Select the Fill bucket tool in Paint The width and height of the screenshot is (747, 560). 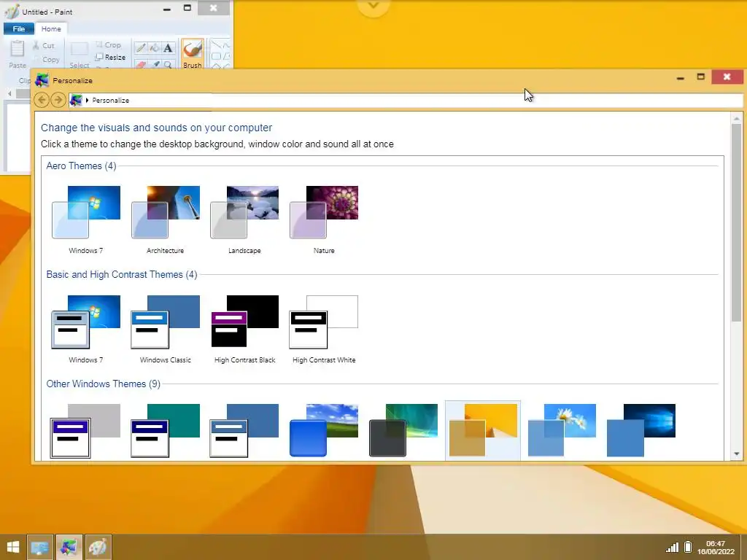pyautogui.click(x=155, y=47)
